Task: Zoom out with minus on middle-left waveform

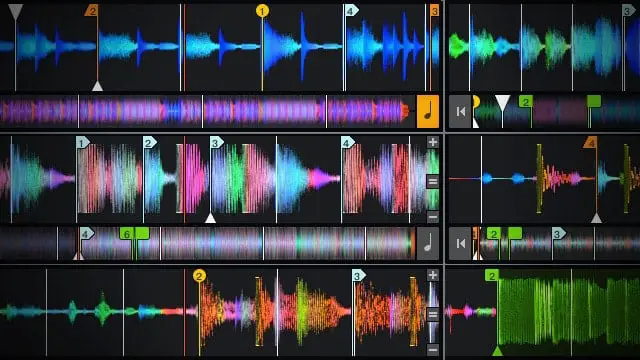Action: [x=433, y=217]
